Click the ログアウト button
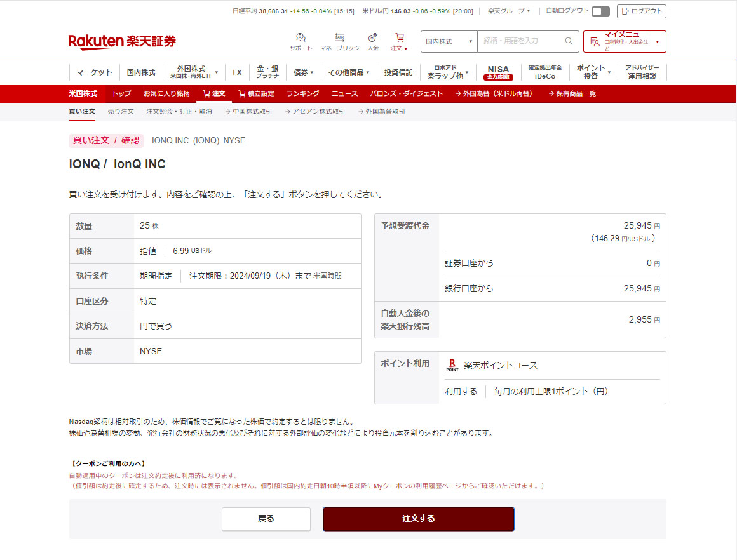737x560 pixels. click(x=641, y=11)
